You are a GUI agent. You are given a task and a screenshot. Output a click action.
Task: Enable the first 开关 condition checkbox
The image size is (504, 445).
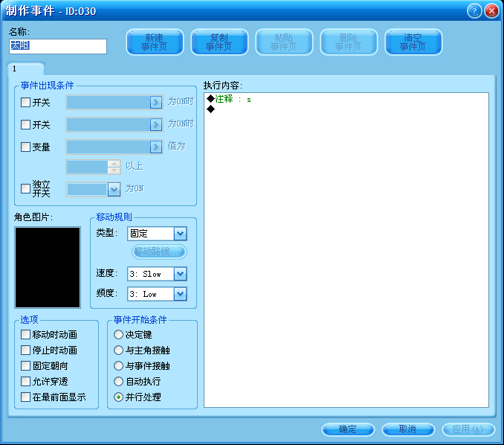pyautogui.click(x=25, y=103)
